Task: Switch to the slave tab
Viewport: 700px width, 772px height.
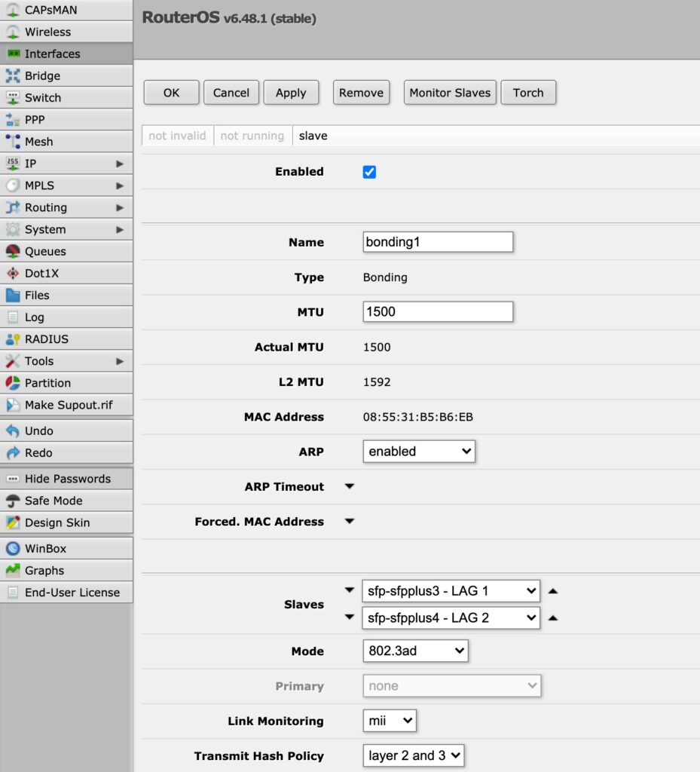Action: pyautogui.click(x=313, y=136)
